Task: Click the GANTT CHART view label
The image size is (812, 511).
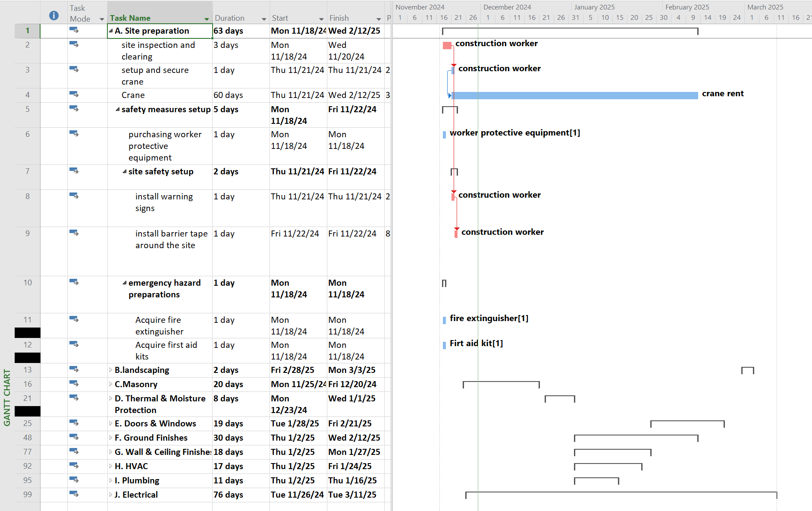Action: point(7,397)
